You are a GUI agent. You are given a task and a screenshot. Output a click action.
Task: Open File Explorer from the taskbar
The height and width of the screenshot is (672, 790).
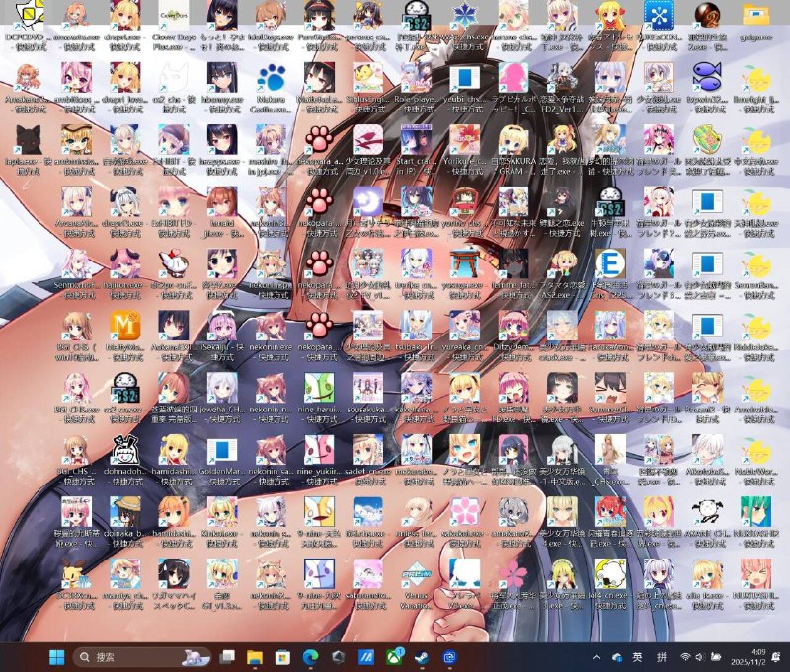point(255,657)
